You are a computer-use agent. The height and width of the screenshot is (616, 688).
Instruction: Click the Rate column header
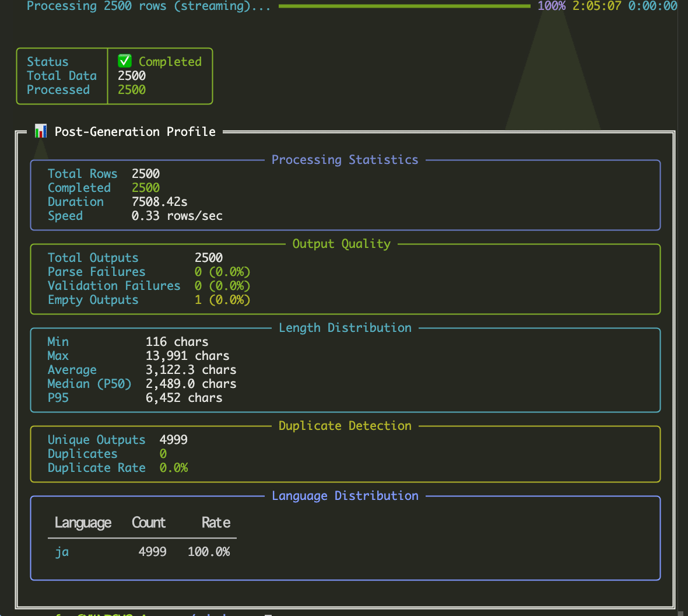click(216, 523)
